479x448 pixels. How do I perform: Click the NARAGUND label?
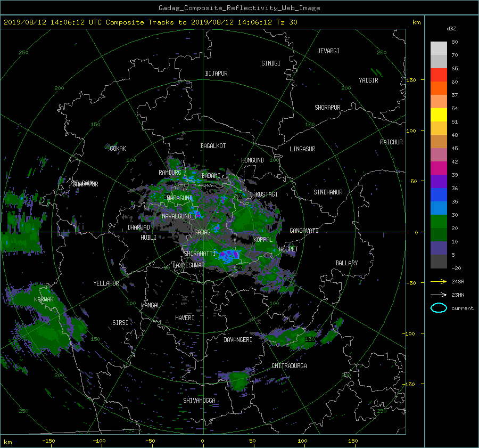180,198
